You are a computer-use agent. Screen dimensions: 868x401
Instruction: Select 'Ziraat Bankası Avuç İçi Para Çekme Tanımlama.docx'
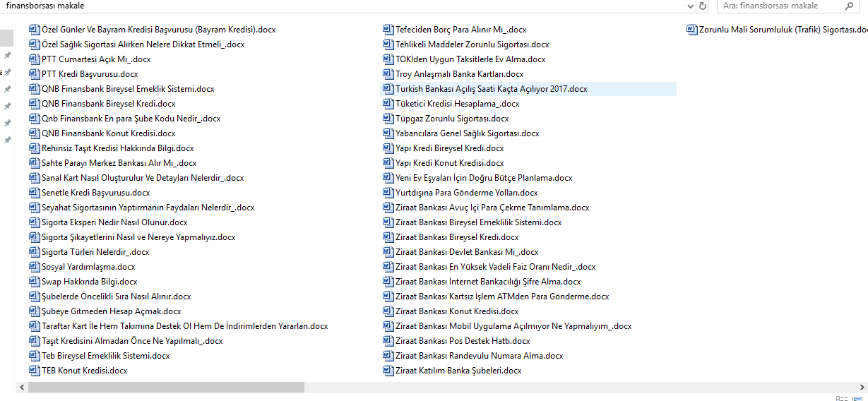tap(492, 208)
